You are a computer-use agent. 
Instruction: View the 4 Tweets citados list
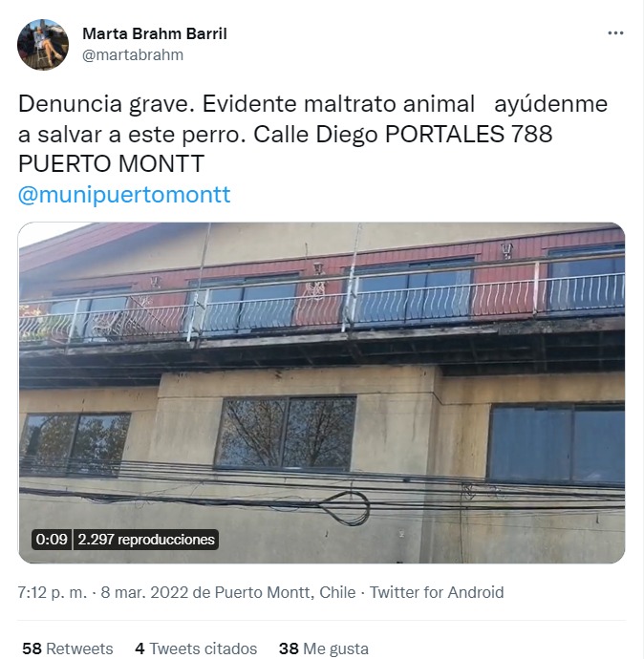196,648
